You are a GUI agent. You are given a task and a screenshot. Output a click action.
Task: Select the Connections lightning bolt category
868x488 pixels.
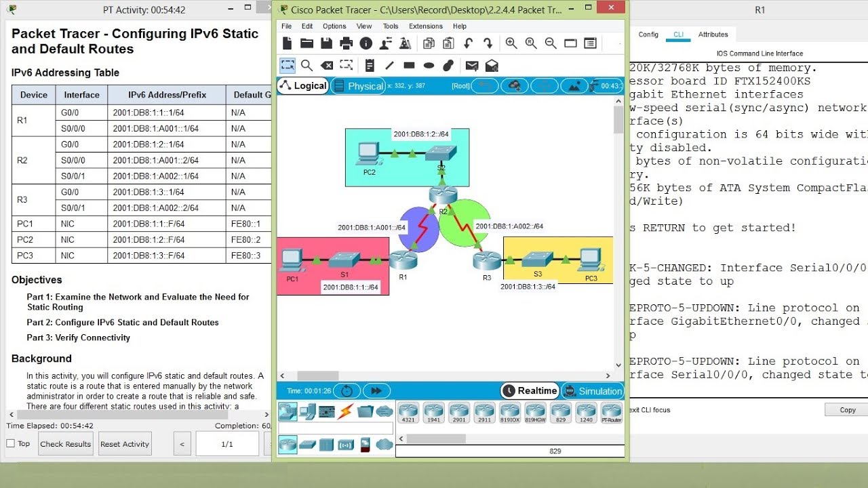pyautogui.click(x=346, y=411)
